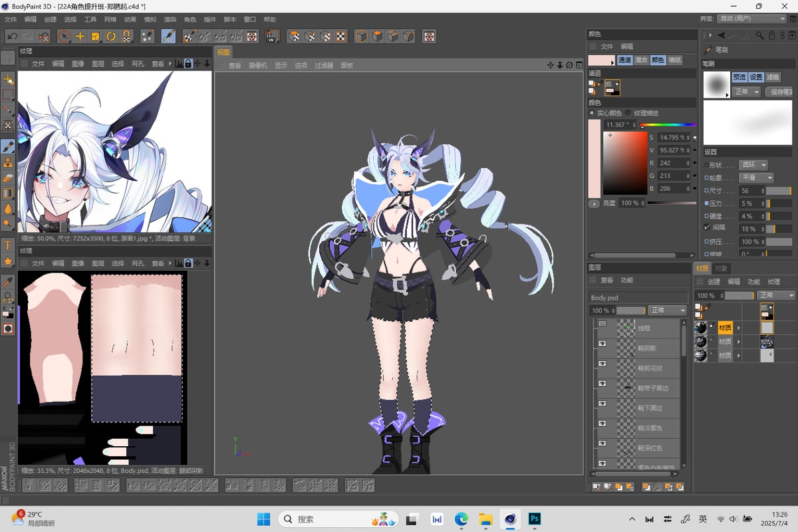Viewport: 798px width, 532px height.
Task: Click the viewport pan arrows icon
Action: coord(551,65)
